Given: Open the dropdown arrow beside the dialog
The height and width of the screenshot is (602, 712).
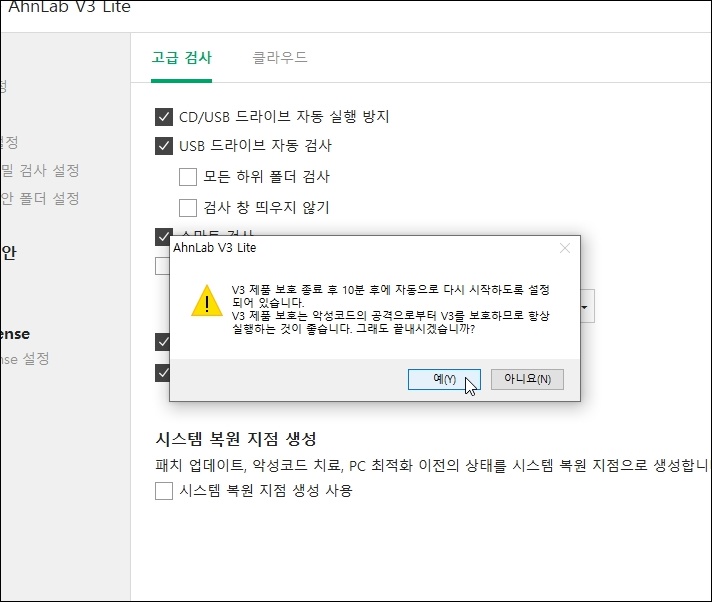Looking at the screenshot, I should [586, 307].
